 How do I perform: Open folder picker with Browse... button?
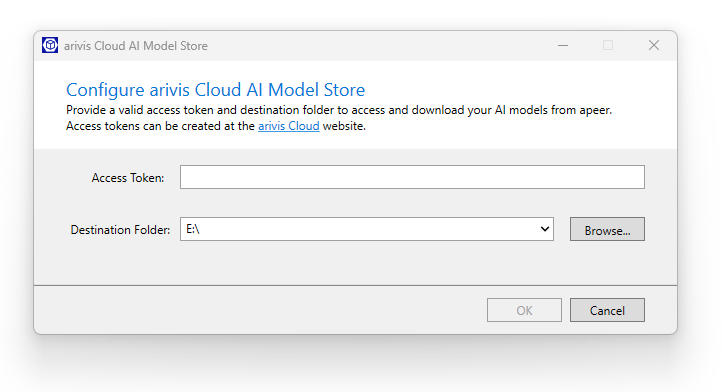click(607, 229)
